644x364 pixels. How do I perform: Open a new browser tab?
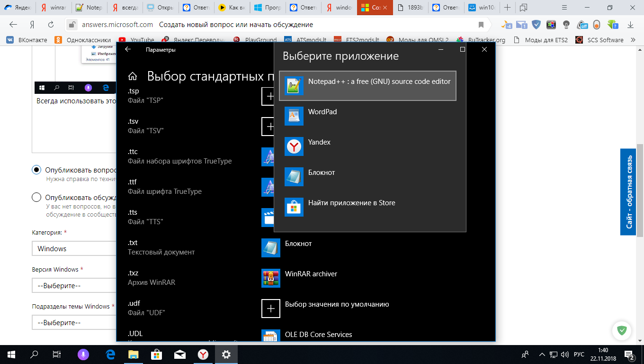click(x=508, y=8)
